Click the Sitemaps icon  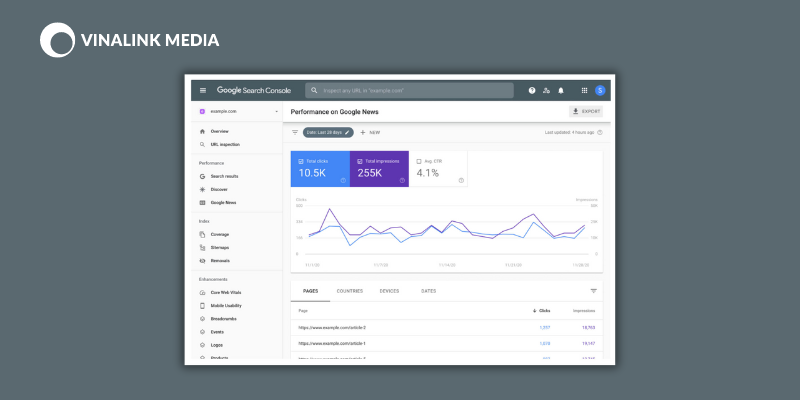pos(203,247)
